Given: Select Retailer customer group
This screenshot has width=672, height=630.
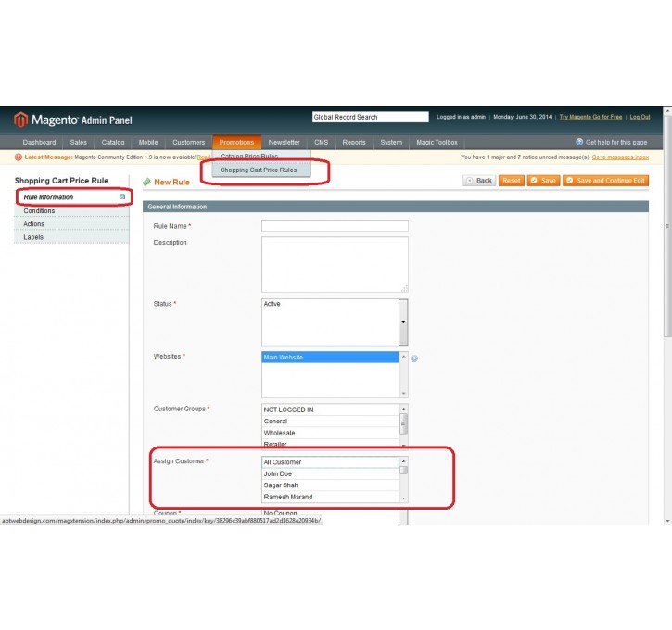Looking at the screenshot, I should (x=331, y=444).
